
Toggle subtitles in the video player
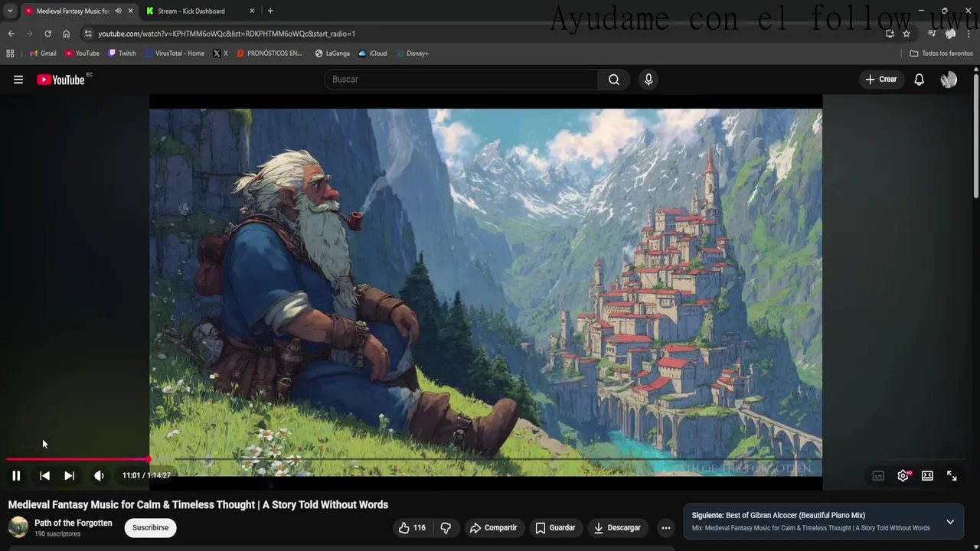878,476
